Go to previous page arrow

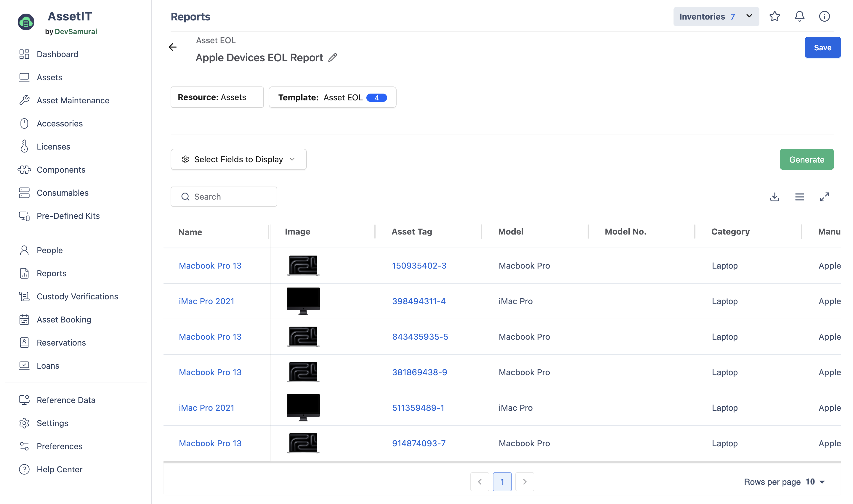(480, 481)
